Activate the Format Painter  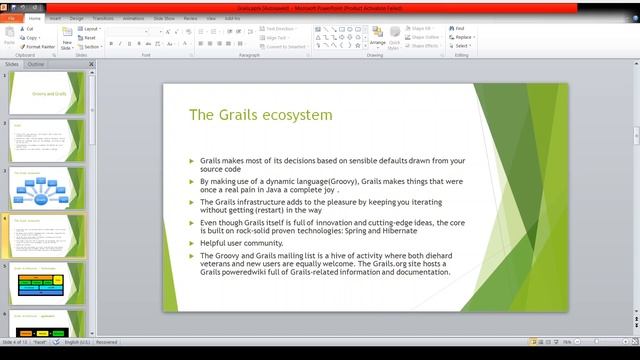coord(37,47)
